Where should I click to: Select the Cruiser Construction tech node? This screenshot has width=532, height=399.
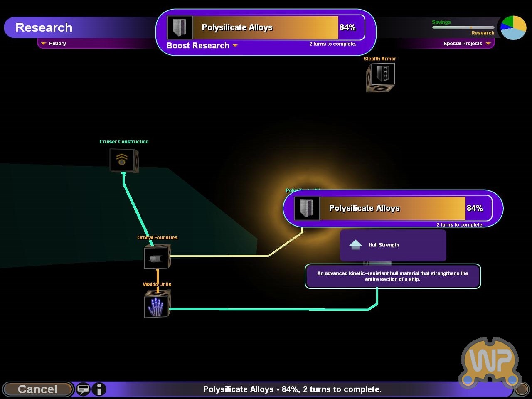coord(123,160)
